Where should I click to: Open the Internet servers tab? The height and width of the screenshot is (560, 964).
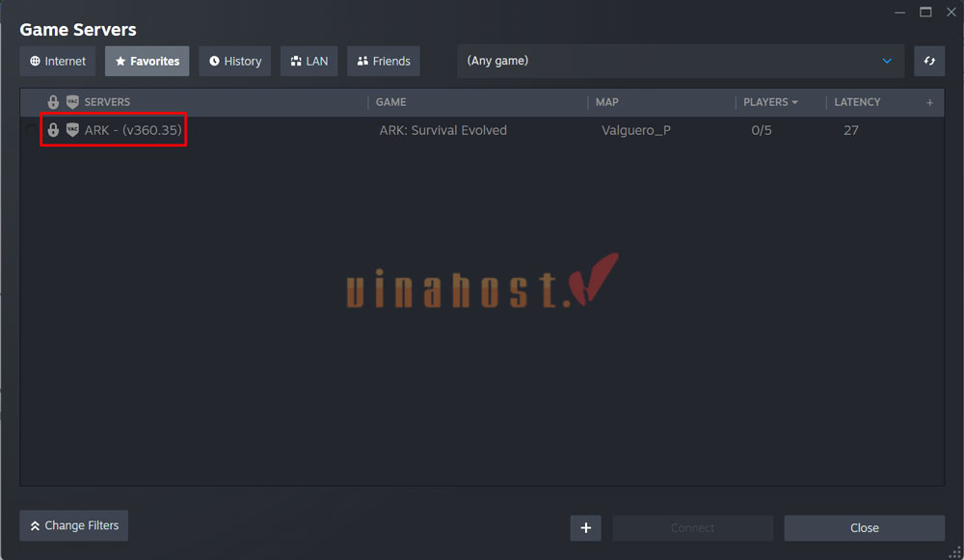pyautogui.click(x=58, y=61)
